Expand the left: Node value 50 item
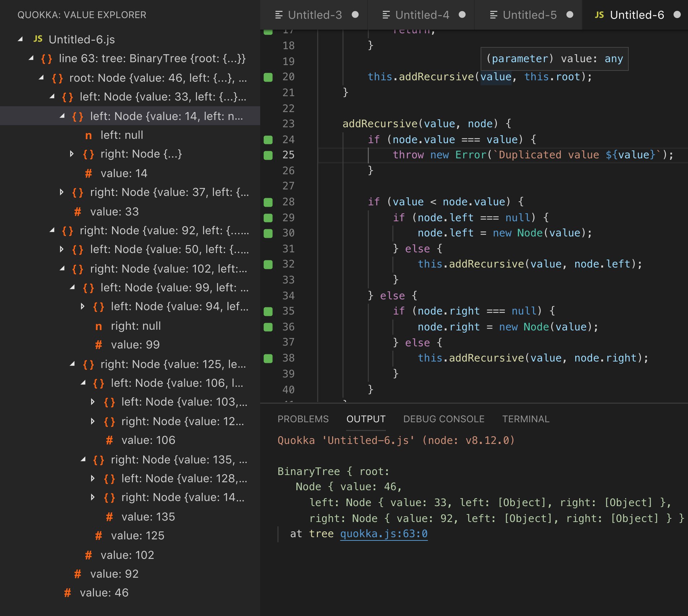Image resolution: width=688 pixels, height=616 pixels. pos(61,249)
